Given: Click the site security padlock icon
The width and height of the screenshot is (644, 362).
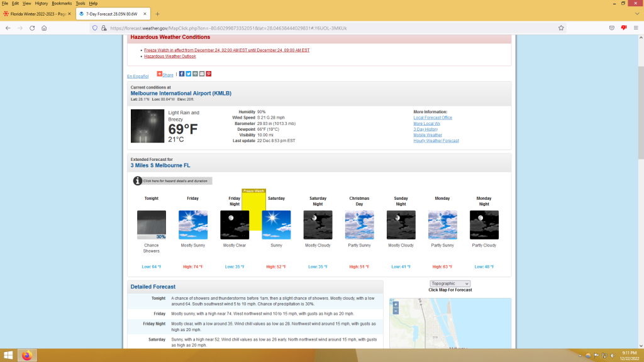Looking at the screenshot, I should [104, 28].
